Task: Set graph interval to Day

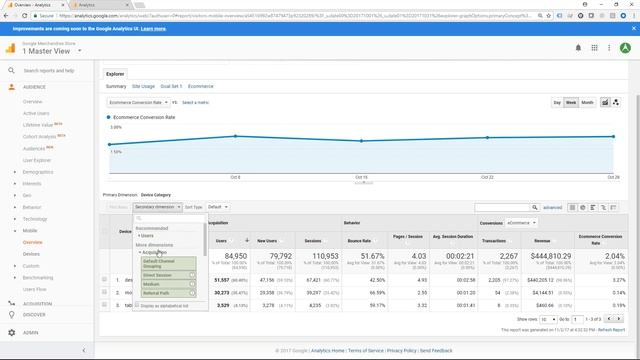Action: coord(557,102)
